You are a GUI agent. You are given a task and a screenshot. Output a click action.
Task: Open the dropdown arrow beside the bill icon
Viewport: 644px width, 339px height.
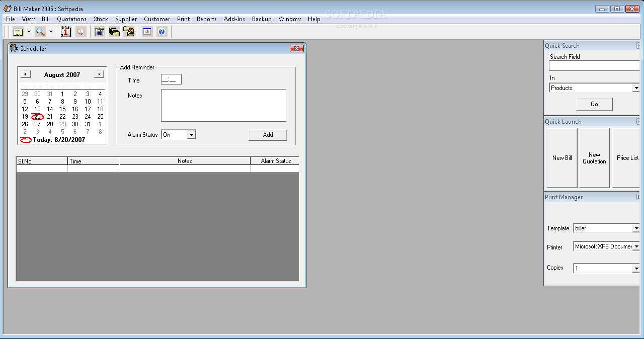tap(29, 32)
